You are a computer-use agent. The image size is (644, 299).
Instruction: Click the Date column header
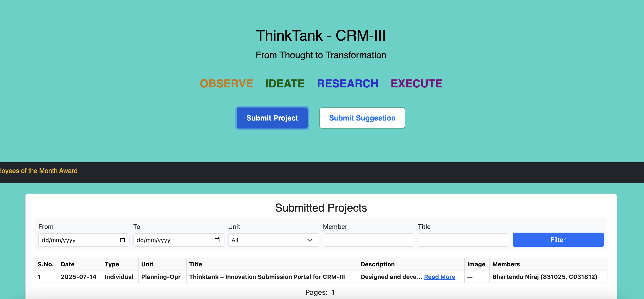coord(68,264)
